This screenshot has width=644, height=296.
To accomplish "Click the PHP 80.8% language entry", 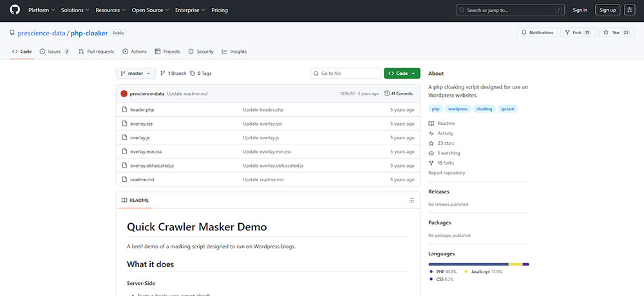I will pos(442,271).
